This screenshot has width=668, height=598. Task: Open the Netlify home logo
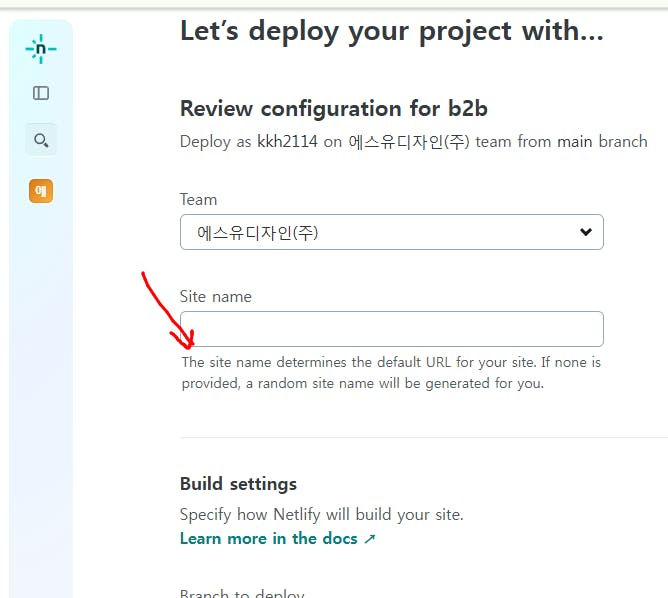click(41, 49)
